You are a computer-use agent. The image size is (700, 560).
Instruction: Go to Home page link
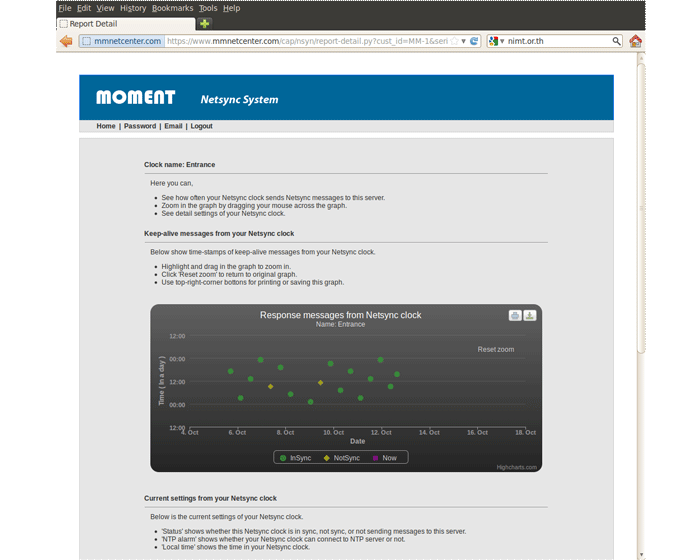106,126
